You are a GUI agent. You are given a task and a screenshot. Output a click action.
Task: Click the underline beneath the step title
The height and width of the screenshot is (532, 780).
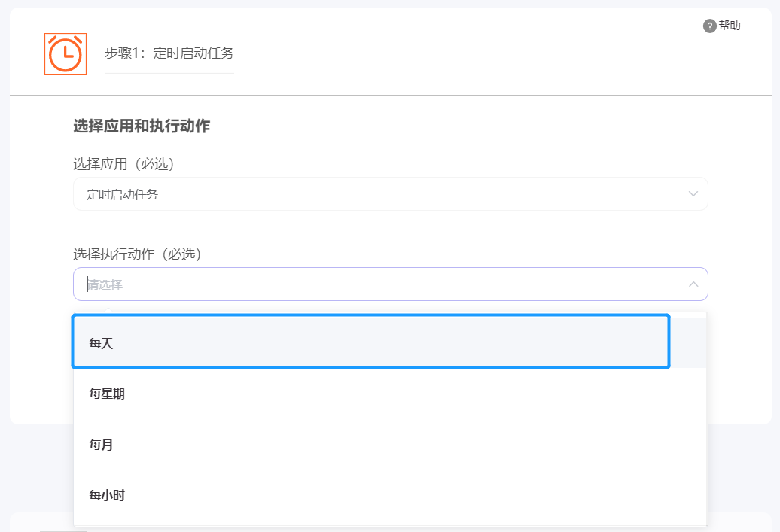click(x=169, y=73)
